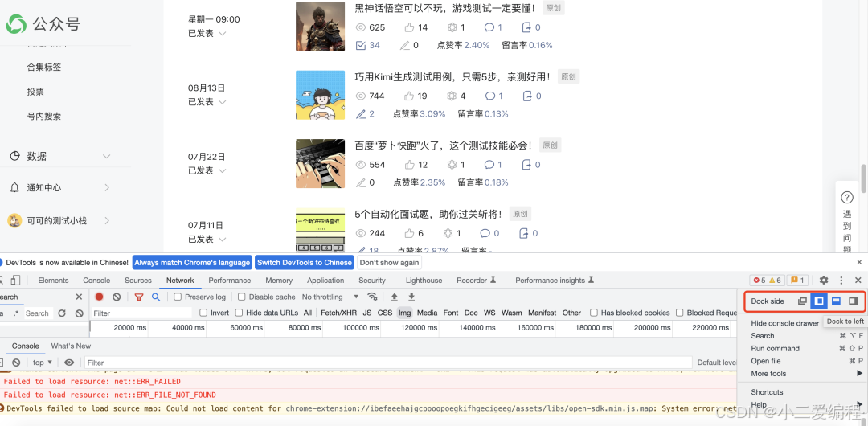Open the Application tab
The width and height of the screenshot is (868, 426).
point(325,281)
